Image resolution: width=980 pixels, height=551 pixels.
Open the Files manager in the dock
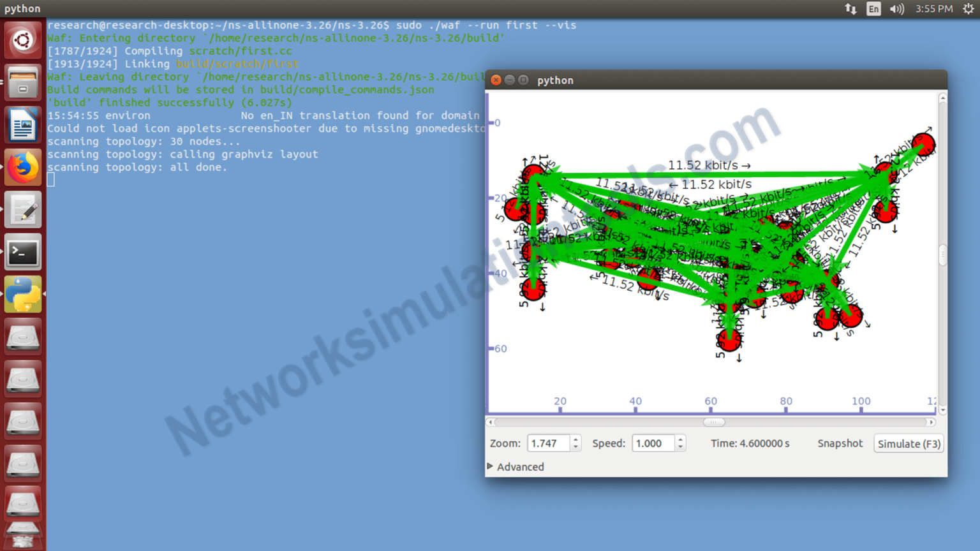23,82
